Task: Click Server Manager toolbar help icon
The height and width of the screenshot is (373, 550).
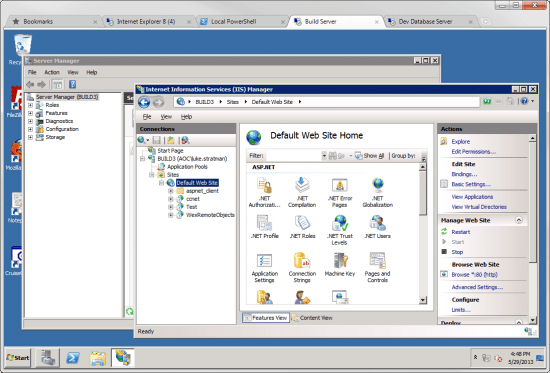Action: tap(73, 84)
